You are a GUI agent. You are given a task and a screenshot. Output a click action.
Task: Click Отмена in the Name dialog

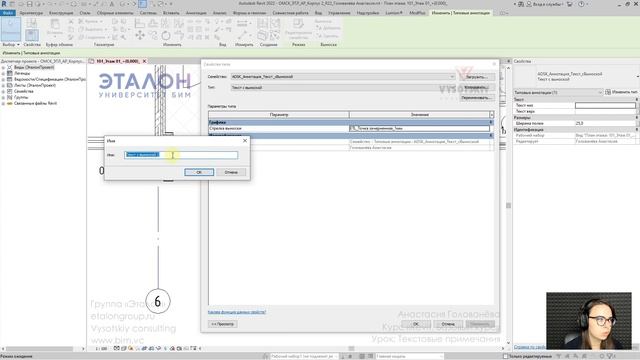(231, 172)
